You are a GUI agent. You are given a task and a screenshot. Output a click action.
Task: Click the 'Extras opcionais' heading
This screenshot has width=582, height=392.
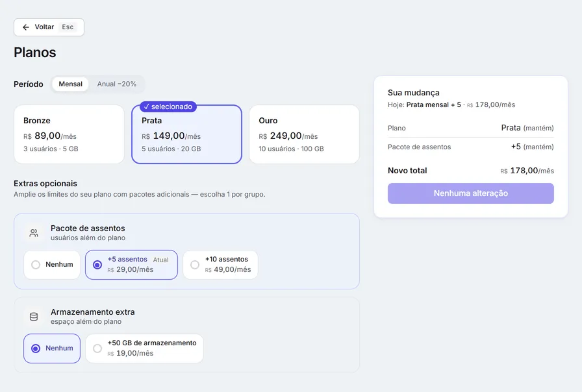[45, 184]
